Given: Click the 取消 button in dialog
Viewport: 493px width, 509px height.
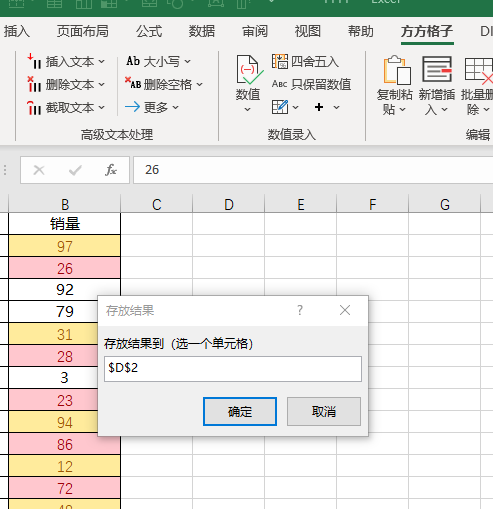Looking at the screenshot, I should [x=324, y=411].
